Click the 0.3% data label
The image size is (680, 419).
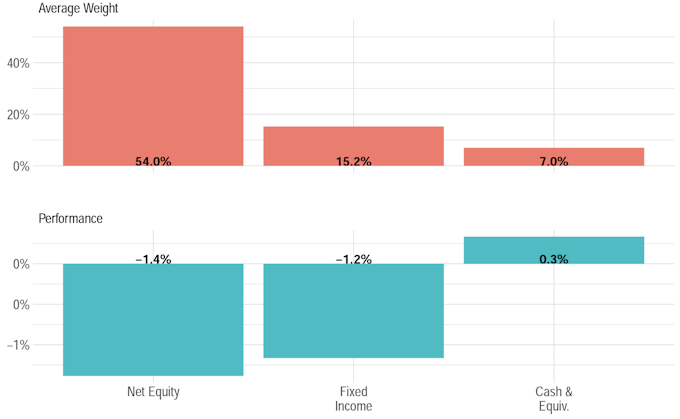point(554,259)
